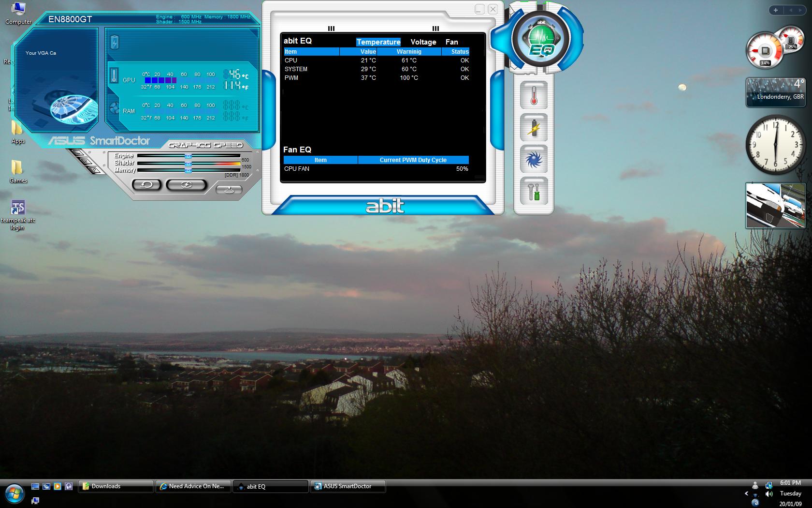Add a gadget with the sidebar plus button
This screenshot has width=812, height=508.
tap(776, 10)
